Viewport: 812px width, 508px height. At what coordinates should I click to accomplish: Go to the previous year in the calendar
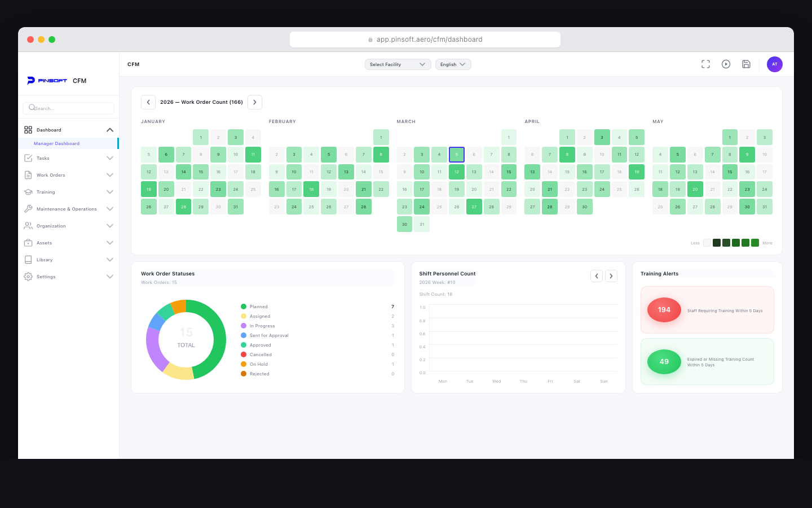click(148, 102)
